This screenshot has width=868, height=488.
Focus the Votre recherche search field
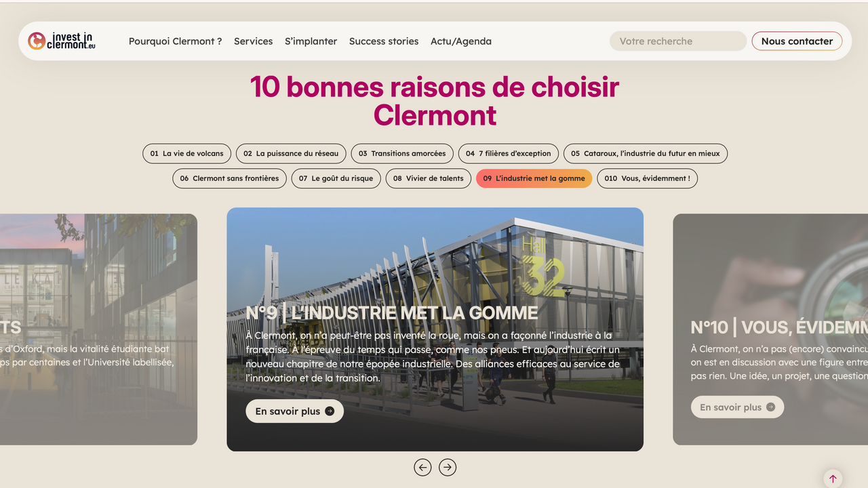[x=678, y=41]
